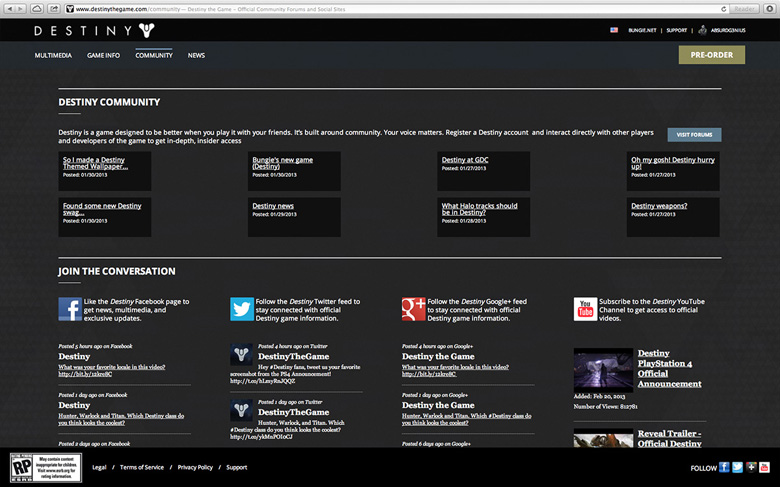Open the Game Info nav menu

[x=103, y=55]
